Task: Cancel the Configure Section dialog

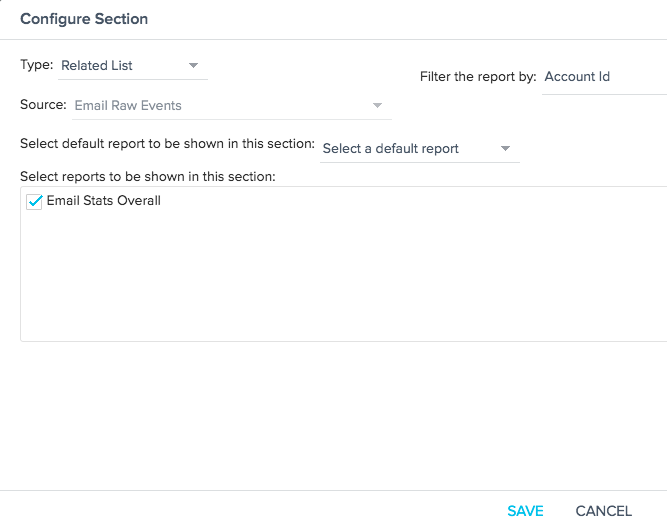Action: pyautogui.click(x=603, y=511)
